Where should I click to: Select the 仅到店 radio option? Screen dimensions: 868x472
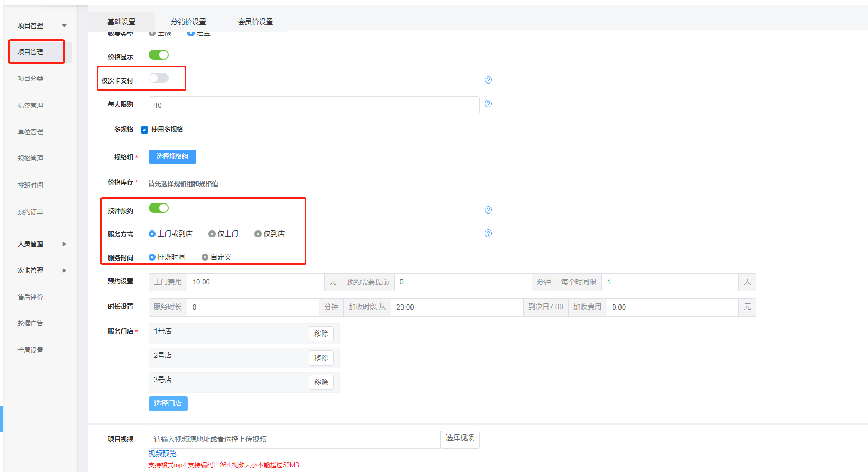pyautogui.click(x=270, y=234)
